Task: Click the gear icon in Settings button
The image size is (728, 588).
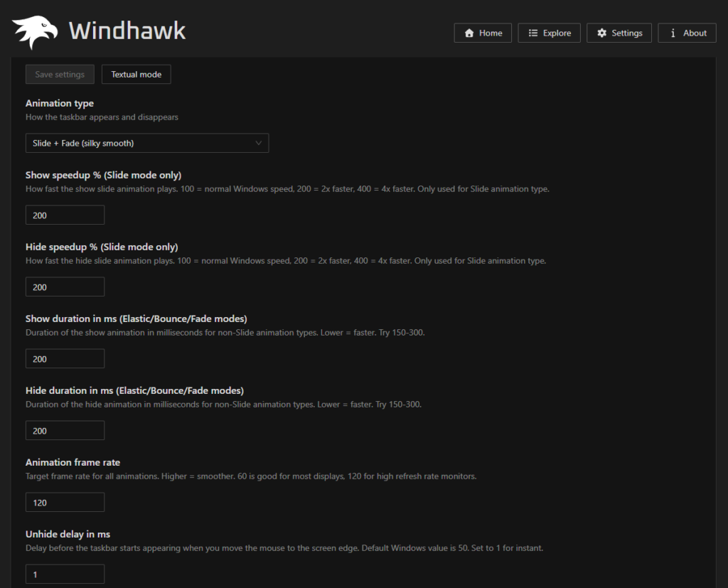Action: (601, 33)
